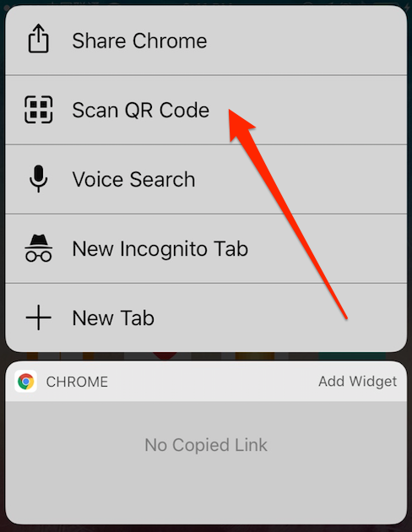This screenshot has height=532, width=412.
Task: Tap blank right side of Share Chrome row
Action: pos(305,41)
